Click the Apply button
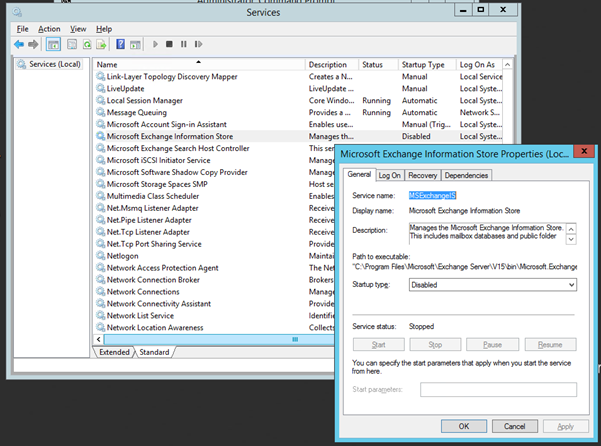This screenshot has height=446, width=601. click(565, 426)
